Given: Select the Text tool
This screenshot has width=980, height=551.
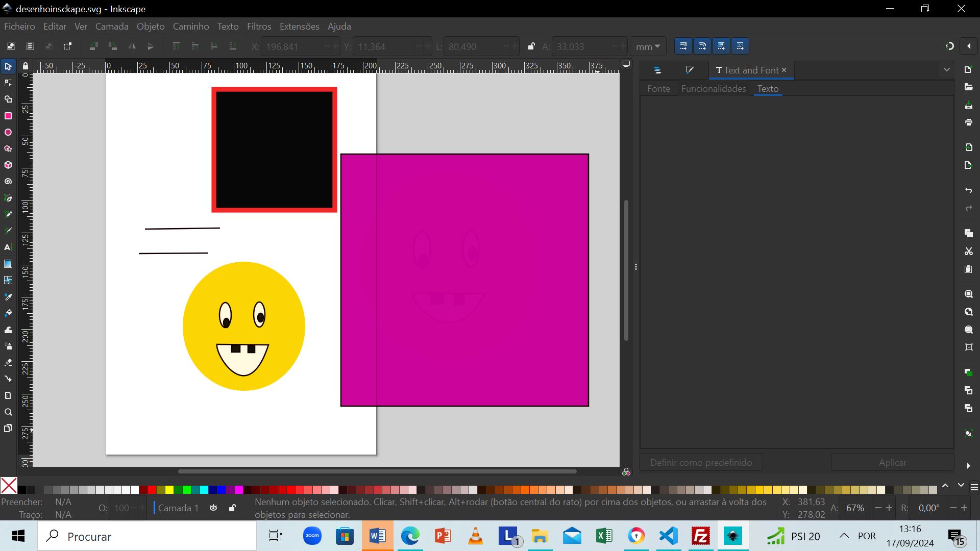Looking at the screenshot, I should [x=8, y=247].
